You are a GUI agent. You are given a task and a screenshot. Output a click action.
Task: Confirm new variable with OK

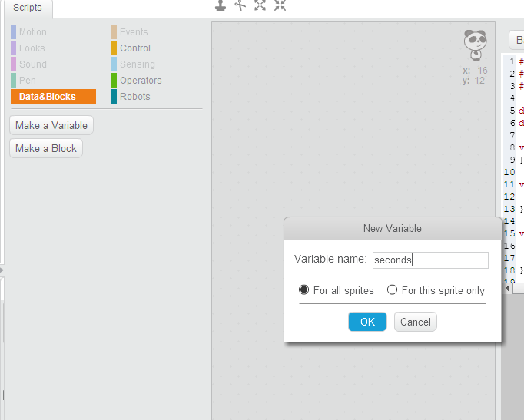(x=367, y=322)
